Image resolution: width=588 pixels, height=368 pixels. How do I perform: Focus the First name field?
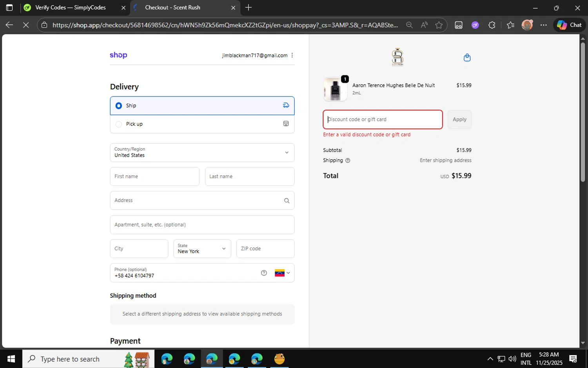click(154, 177)
